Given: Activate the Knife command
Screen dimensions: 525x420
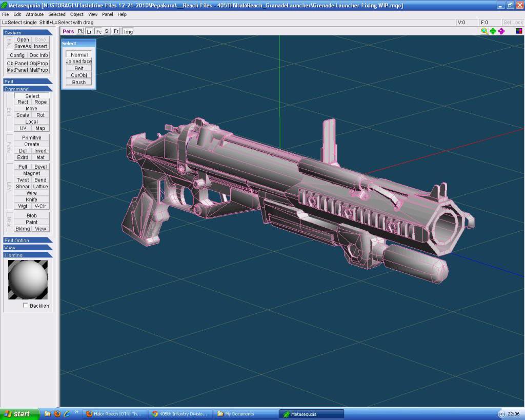Looking at the screenshot, I should point(31,199).
